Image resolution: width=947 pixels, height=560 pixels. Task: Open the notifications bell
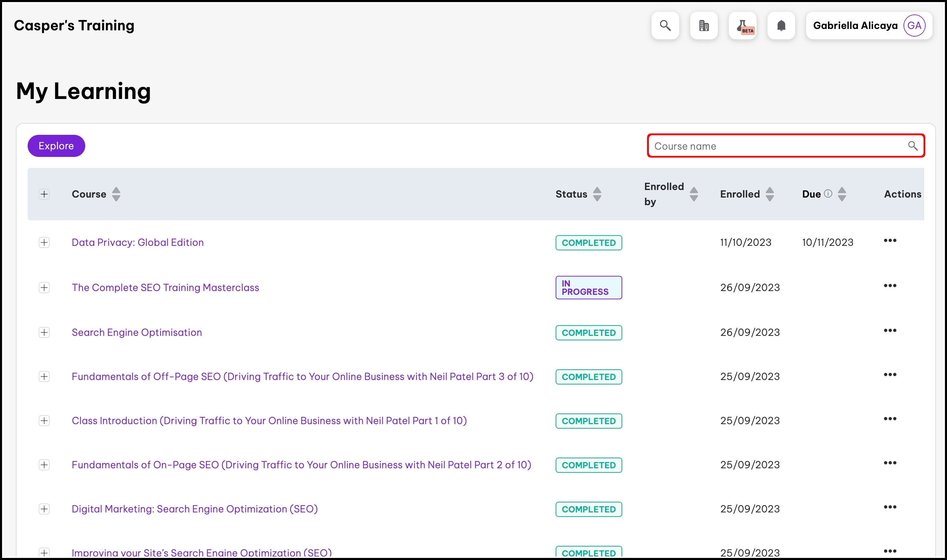pos(781,26)
